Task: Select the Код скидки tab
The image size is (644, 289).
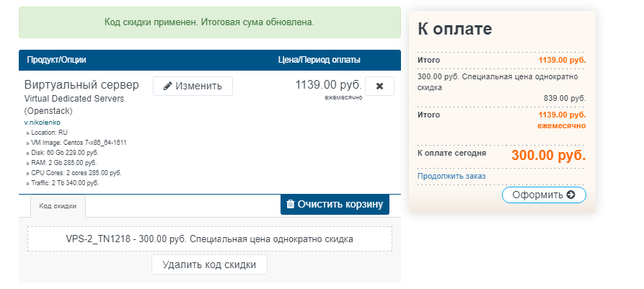Action: (x=58, y=206)
